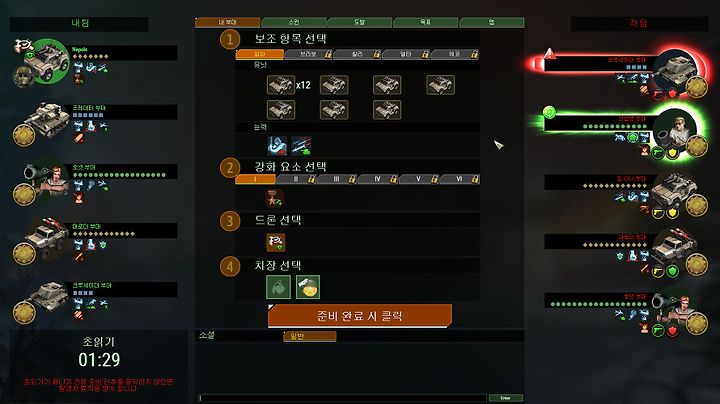Click the missile streak ability icon
The height and width of the screenshot is (404, 720).
click(x=301, y=146)
